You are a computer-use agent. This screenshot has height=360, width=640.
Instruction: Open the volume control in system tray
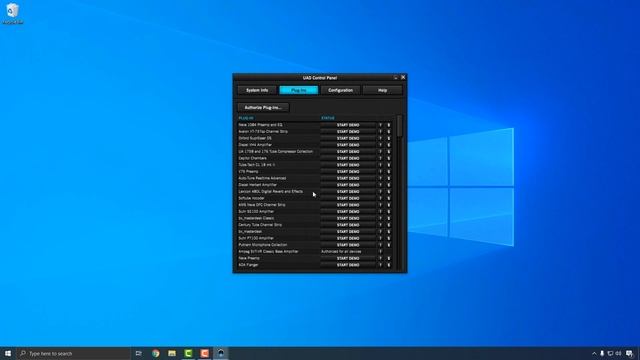pyautogui.click(x=618, y=353)
